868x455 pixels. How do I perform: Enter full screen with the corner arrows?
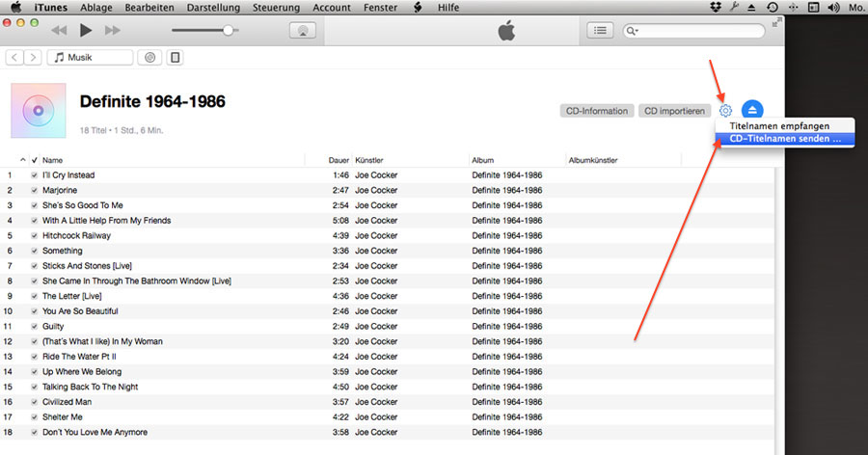pos(777,22)
